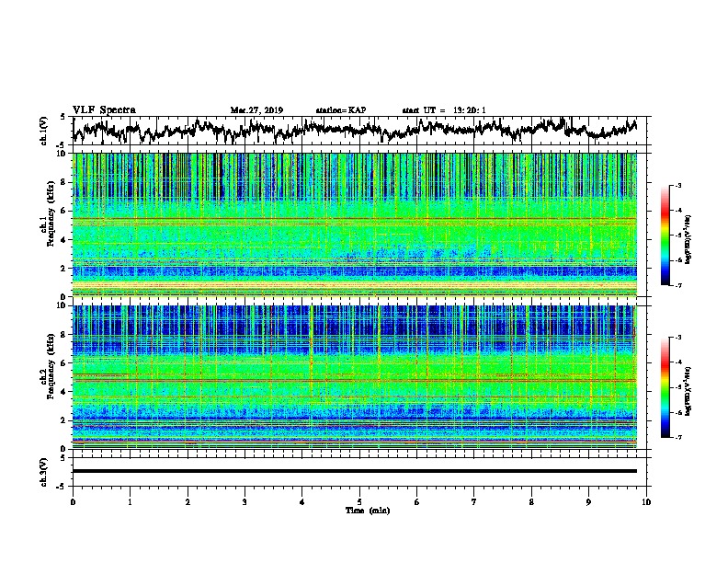Click the "VLF Spectra" plot title
728x563 pixels.
[104, 109]
